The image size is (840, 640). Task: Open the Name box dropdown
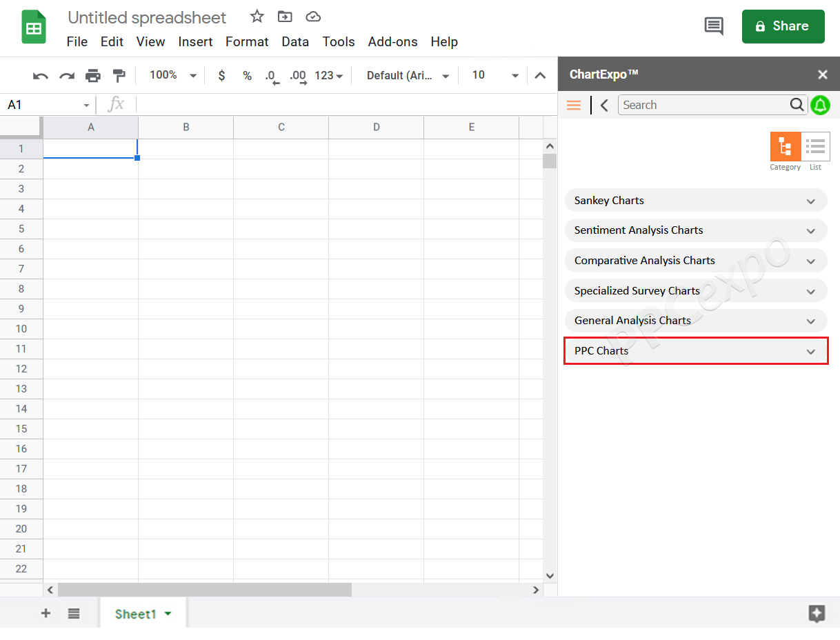pos(86,106)
